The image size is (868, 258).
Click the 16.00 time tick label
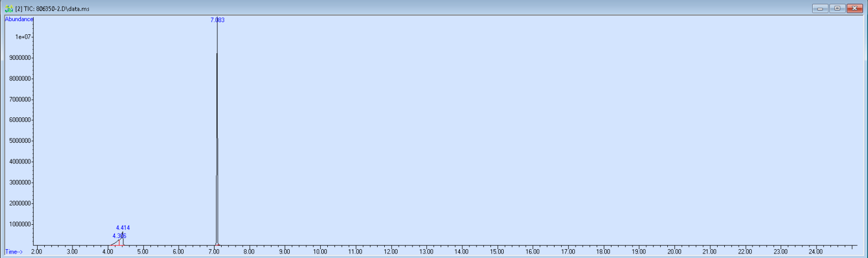click(x=532, y=252)
